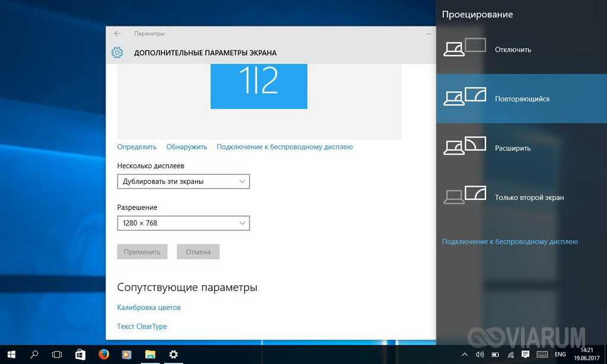Click the taskbar search magnifier icon
607x364 pixels.
point(34,355)
